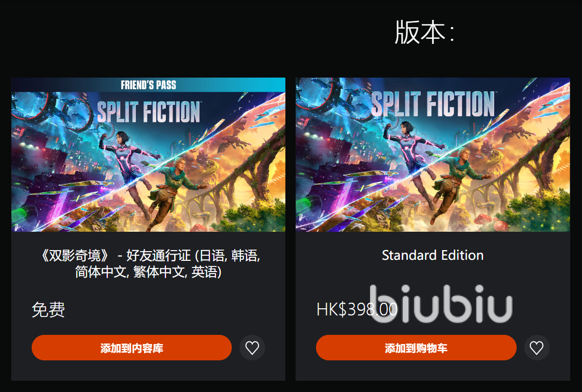The image size is (582, 392).
Task: Click the 版本: section heading
Action: click(x=424, y=32)
